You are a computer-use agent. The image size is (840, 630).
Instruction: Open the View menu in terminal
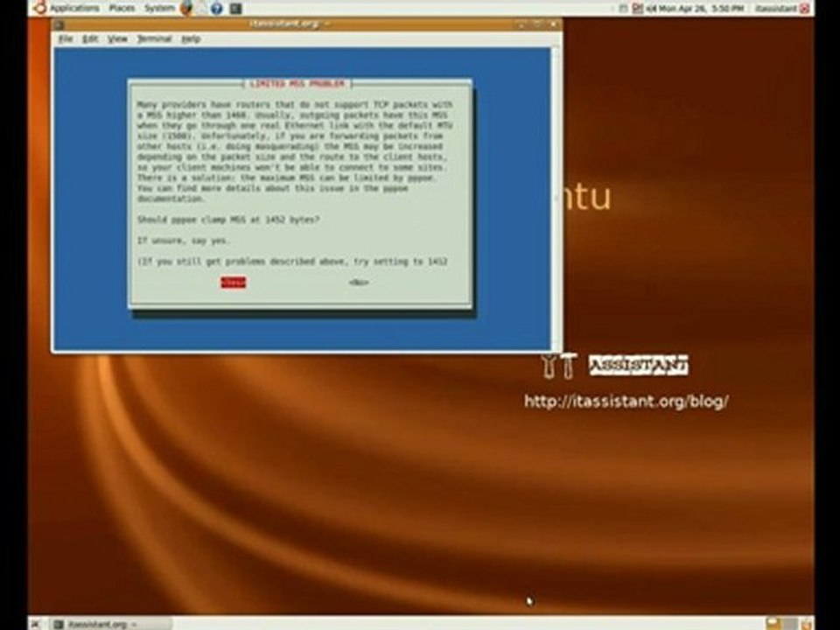click(x=117, y=38)
